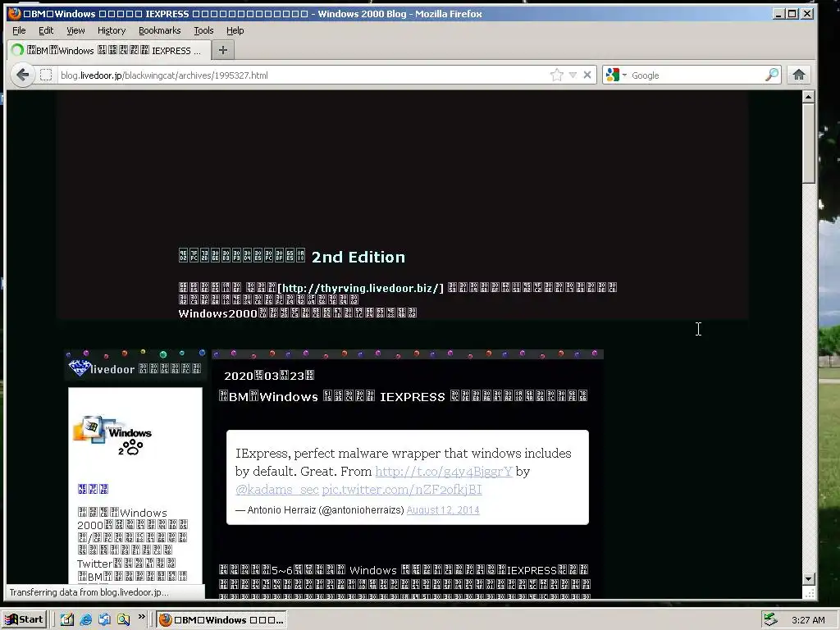Click the Windows paw profile image
Screen dimensions: 840x630
[112, 436]
